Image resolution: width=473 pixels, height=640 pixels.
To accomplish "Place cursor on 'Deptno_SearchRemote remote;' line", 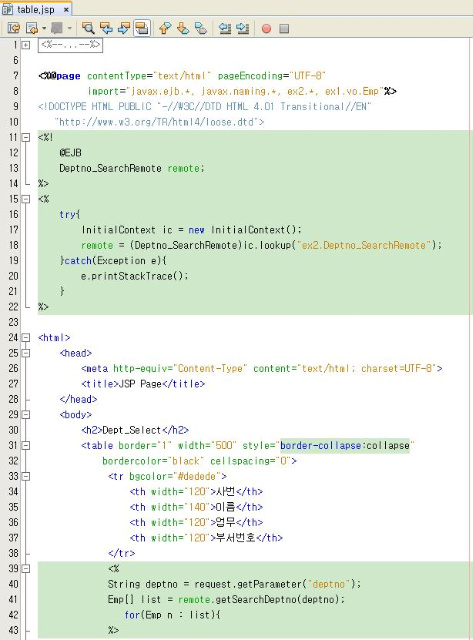I will click(x=131, y=168).
